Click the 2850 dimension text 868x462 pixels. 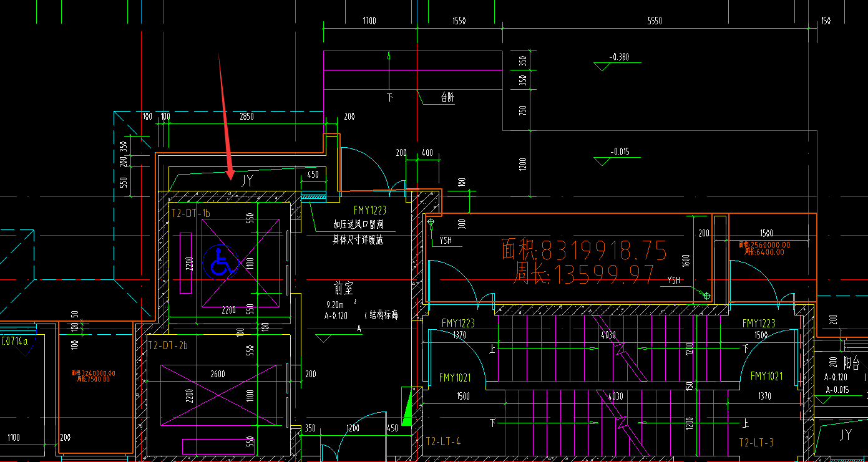[247, 117]
